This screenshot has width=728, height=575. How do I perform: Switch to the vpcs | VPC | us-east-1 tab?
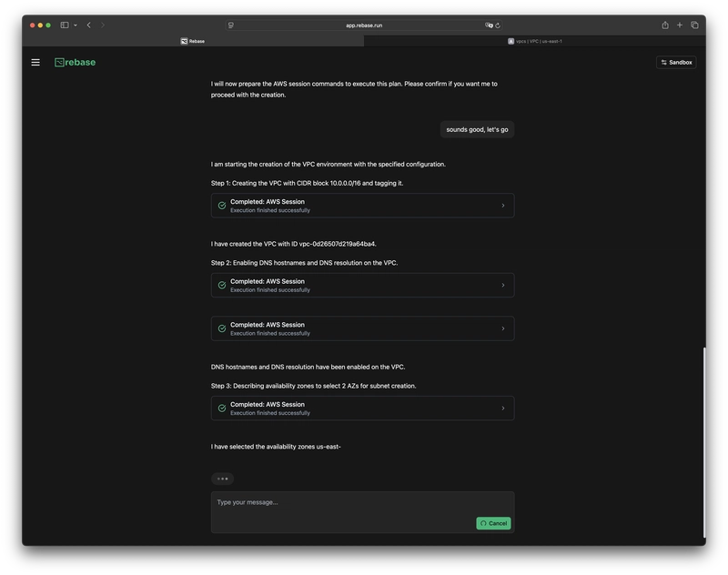point(535,41)
